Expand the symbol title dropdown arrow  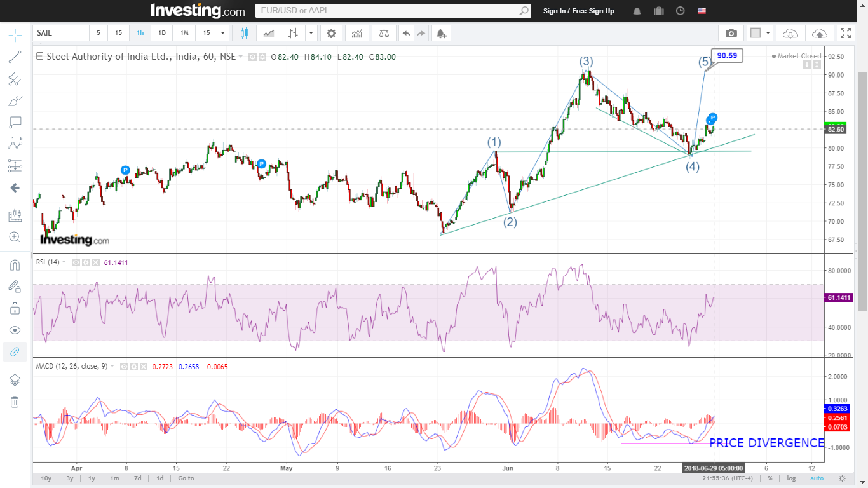pos(241,57)
